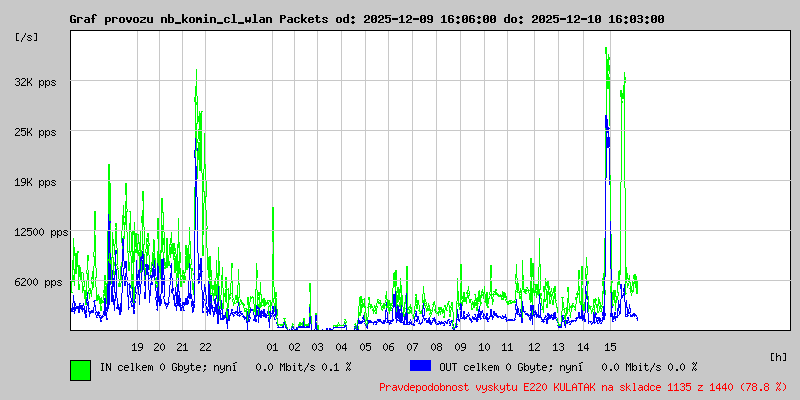Click the blue OUT legend swatch
The height and width of the screenshot is (400, 800).
pyautogui.click(x=420, y=366)
